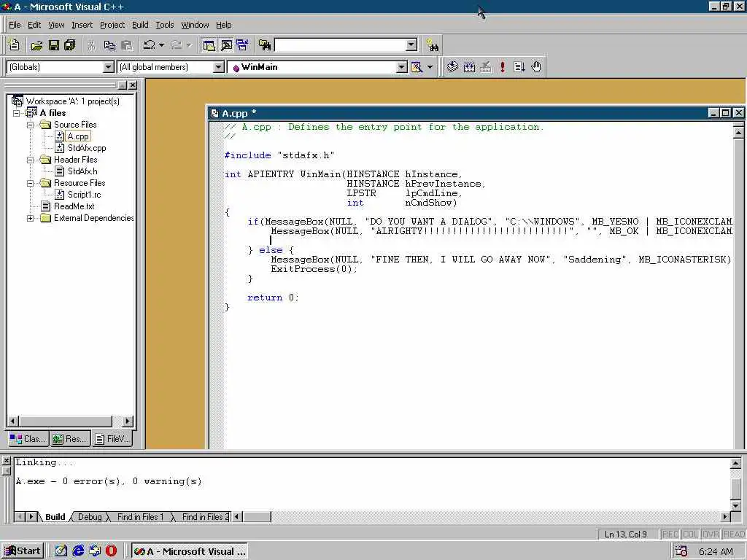Screen dimensions: 747x560
Task: Select the Build output tab
Action: [55, 517]
